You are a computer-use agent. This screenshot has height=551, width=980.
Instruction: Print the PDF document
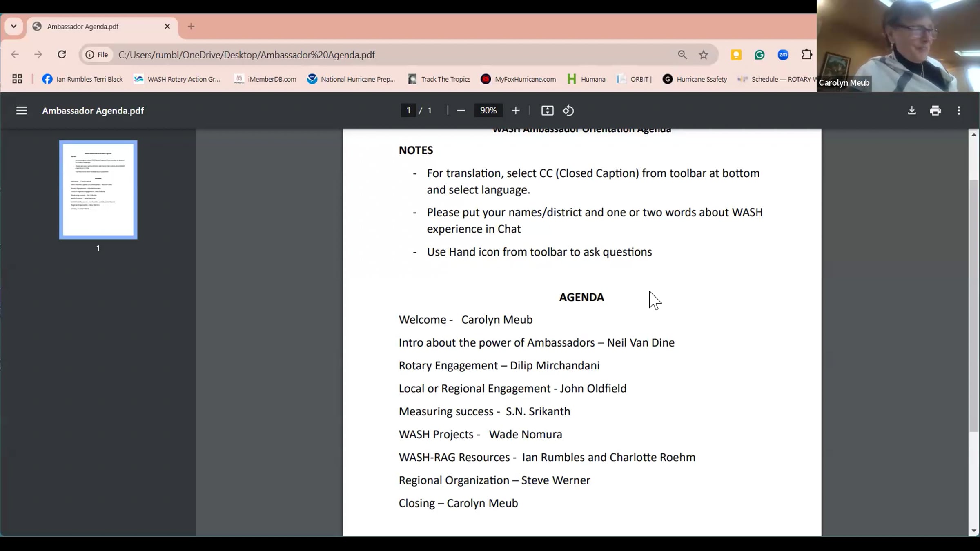pos(935,111)
